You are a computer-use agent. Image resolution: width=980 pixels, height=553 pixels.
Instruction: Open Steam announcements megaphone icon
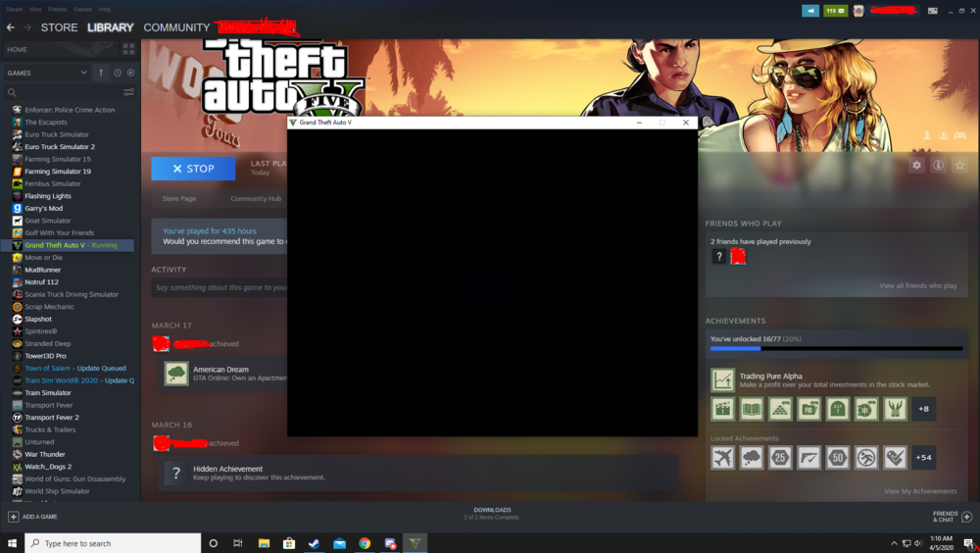[x=810, y=11]
